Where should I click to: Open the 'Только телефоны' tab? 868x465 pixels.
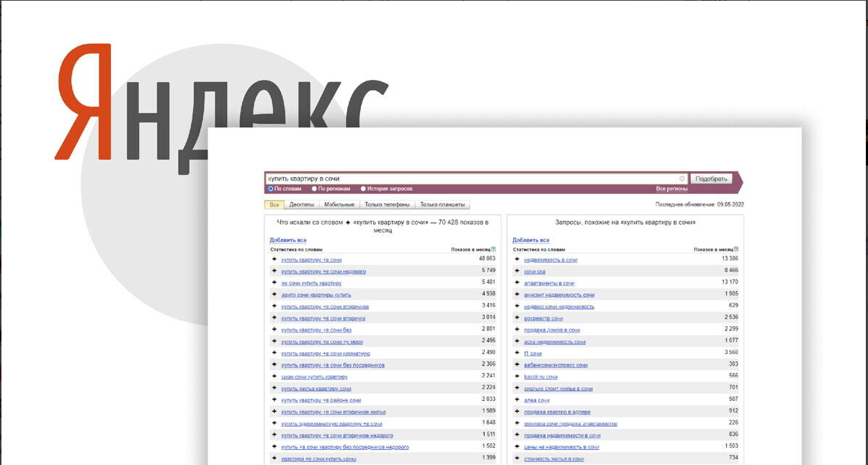click(x=388, y=205)
